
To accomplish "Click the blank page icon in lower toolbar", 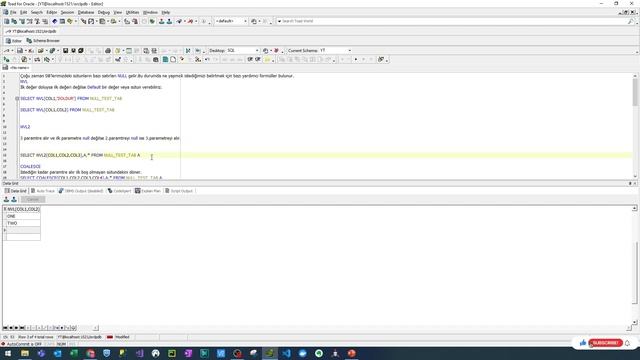I will point(173,60).
